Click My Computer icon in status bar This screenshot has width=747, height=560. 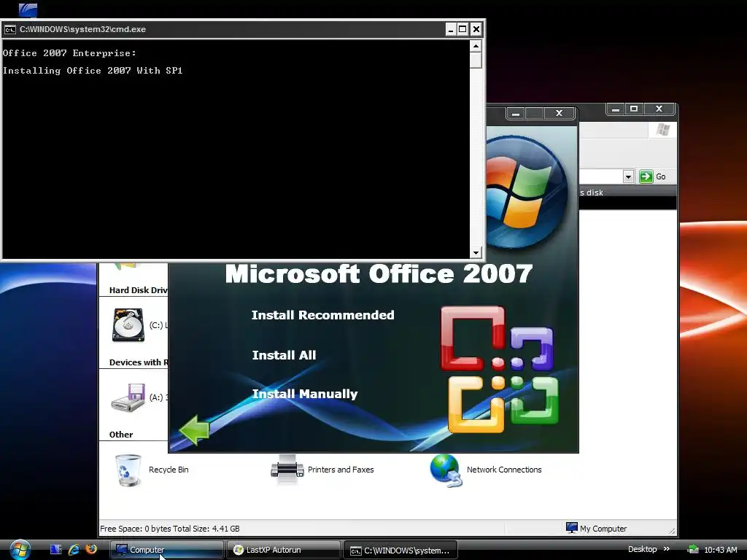tap(572, 528)
